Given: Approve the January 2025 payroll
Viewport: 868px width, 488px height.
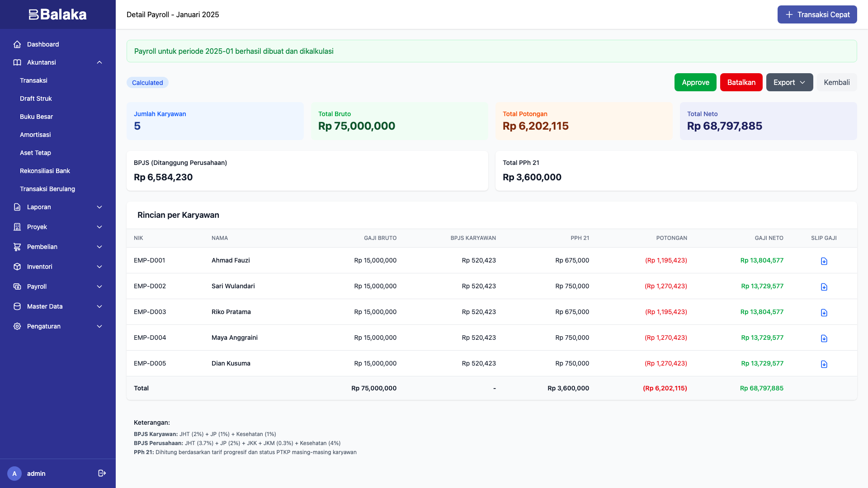Looking at the screenshot, I should pyautogui.click(x=695, y=82).
